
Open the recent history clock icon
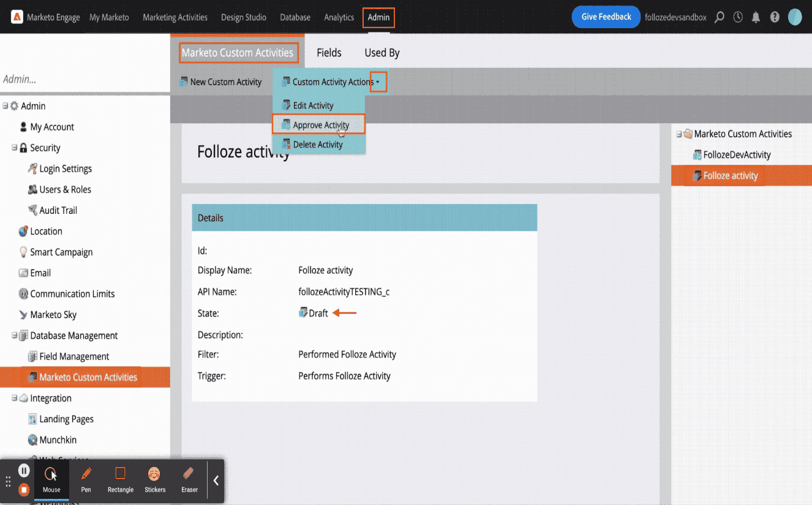738,17
